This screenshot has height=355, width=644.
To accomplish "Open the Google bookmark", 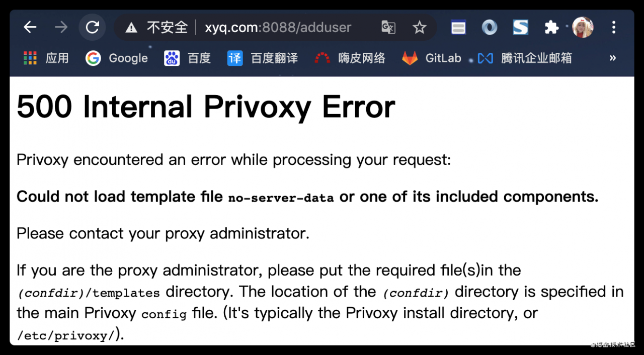I will (x=117, y=58).
